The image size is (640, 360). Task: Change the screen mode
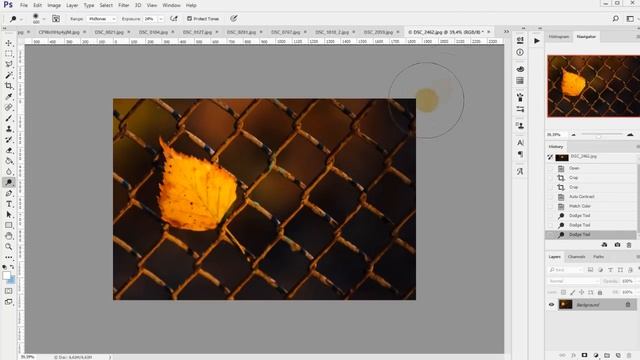tap(9, 302)
